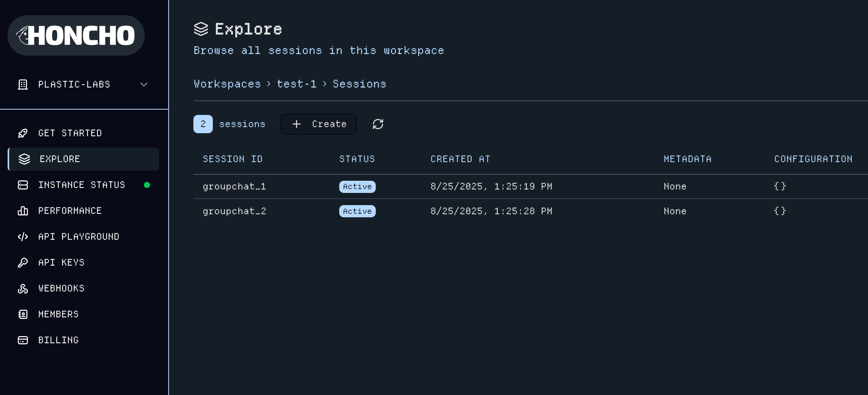Open the BILLING page
The image size is (868, 395).
coord(58,340)
